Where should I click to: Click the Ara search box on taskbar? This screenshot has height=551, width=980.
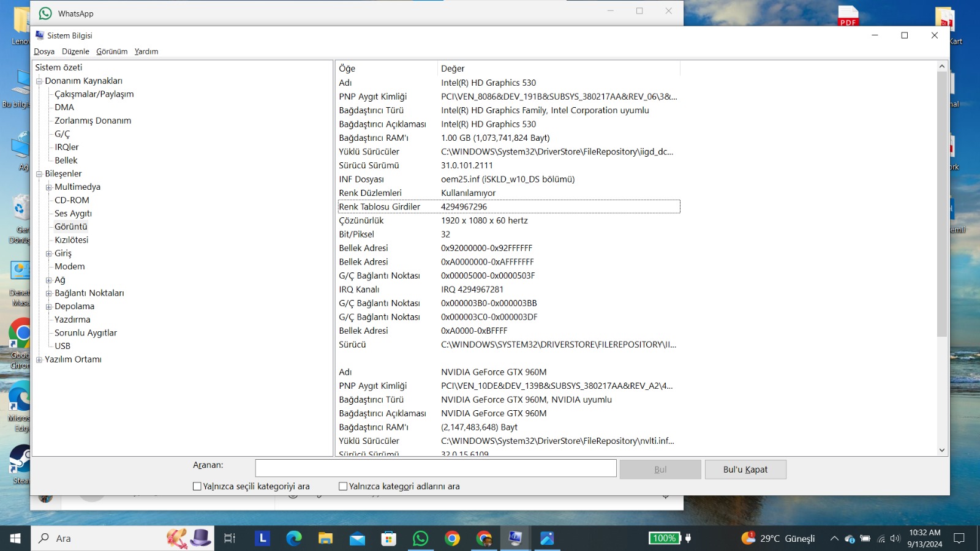(x=123, y=538)
